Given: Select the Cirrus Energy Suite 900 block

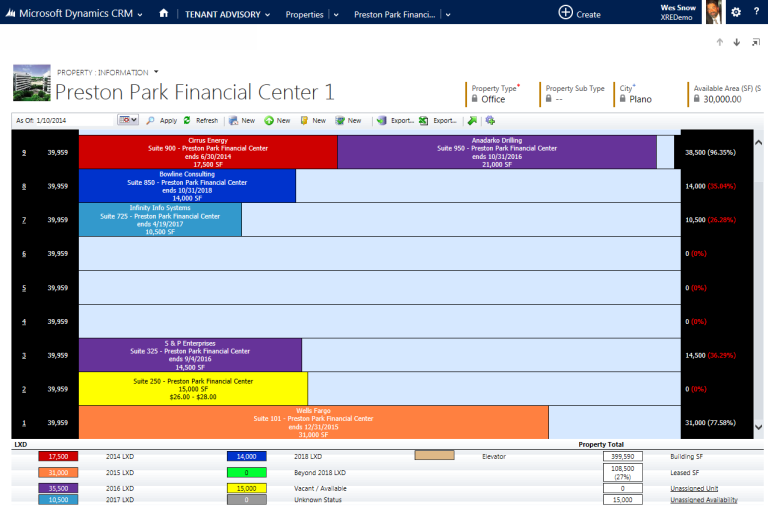Looking at the screenshot, I should click(x=208, y=152).
